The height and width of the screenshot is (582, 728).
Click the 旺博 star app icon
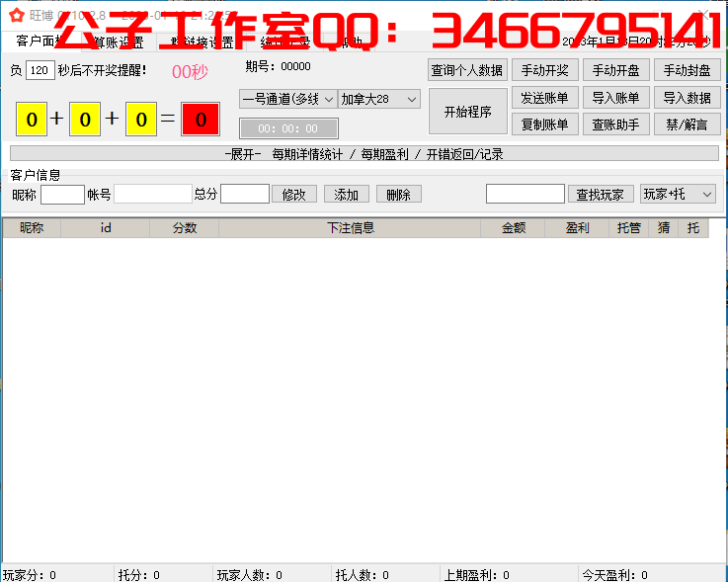[17, 16]
